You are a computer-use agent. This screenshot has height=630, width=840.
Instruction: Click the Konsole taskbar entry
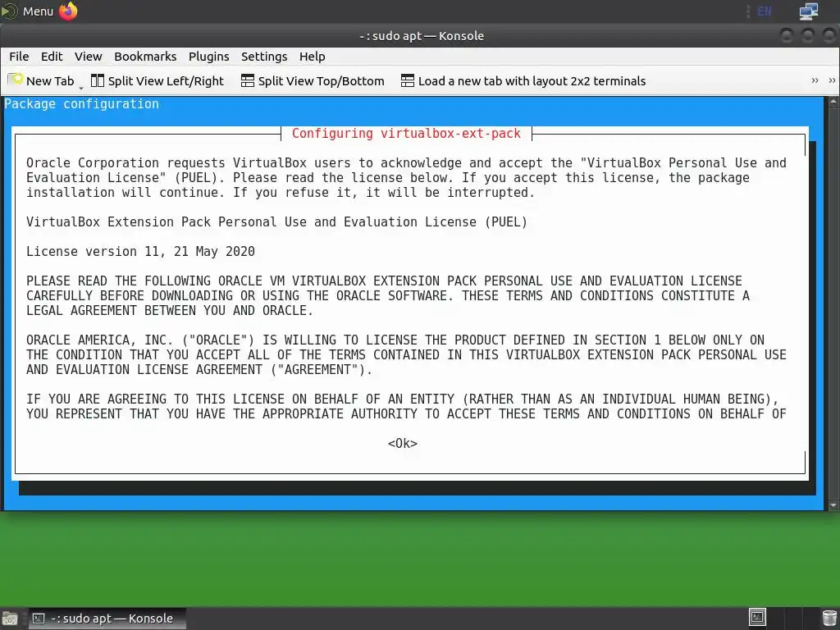pyautogui.click(x=106, y=619)
